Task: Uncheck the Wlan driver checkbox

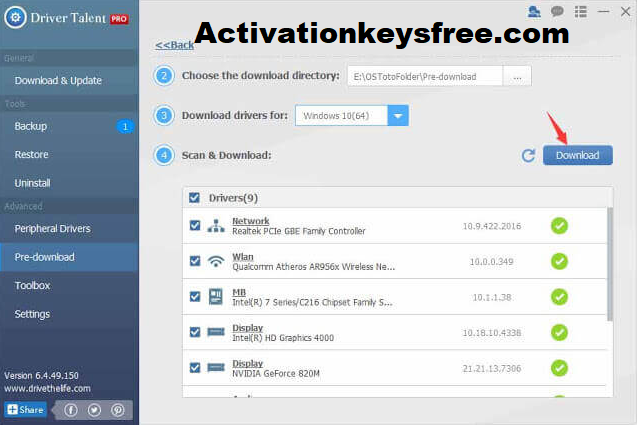Action: [x=195, y=261]
